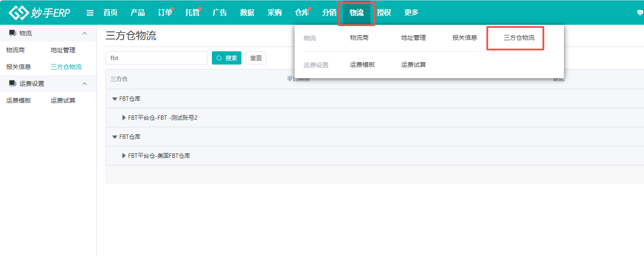
Task: Open the 更多 top menu
Action: (x=411, y=13)
